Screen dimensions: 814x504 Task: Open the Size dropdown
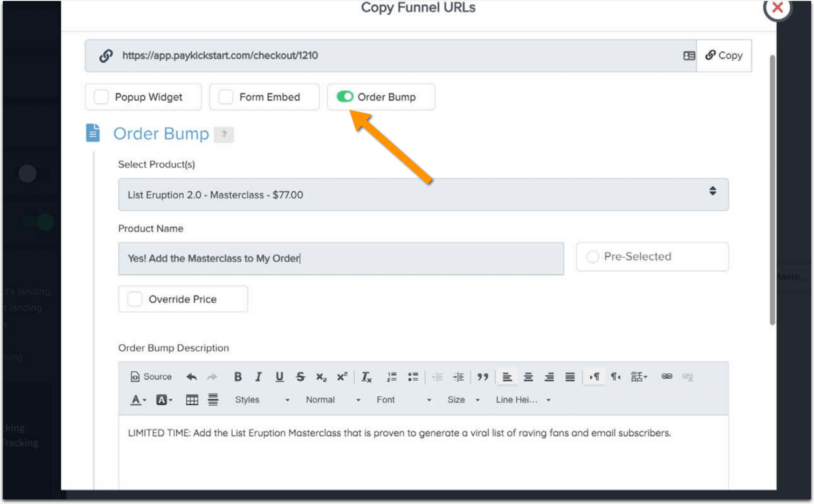(464, 400)
